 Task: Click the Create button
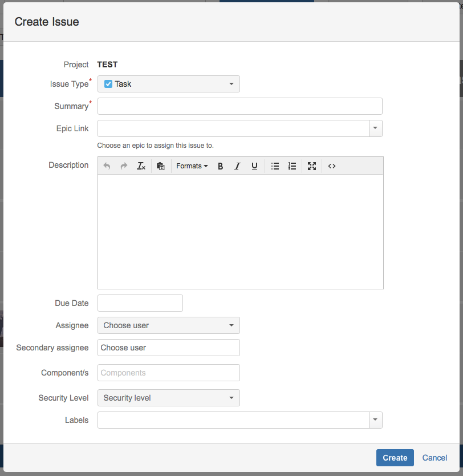pos(395,458)
